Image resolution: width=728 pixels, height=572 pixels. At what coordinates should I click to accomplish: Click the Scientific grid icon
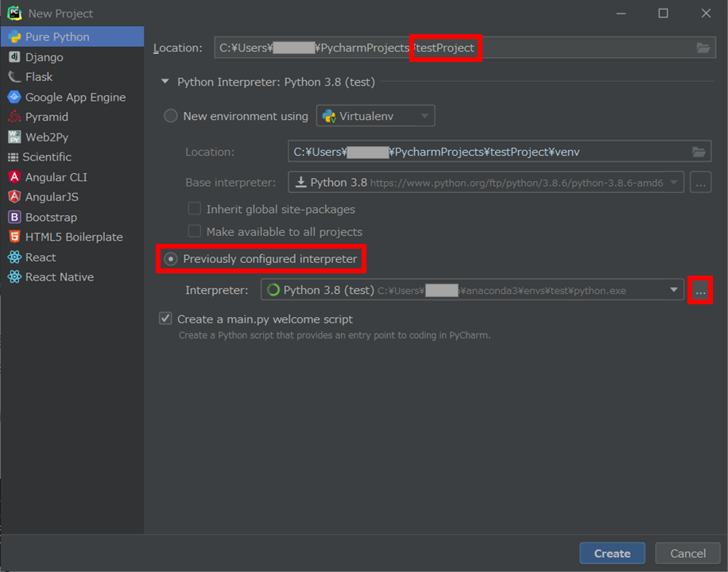tap(13, 157)
